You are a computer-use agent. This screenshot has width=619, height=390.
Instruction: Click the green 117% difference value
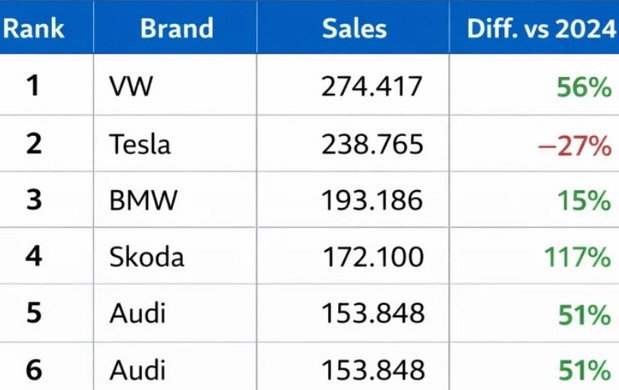[578, 257]
